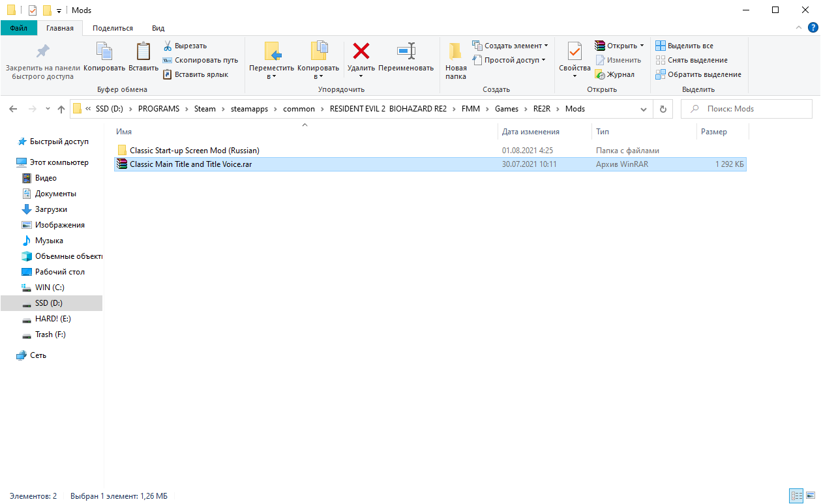Click Изменить edit button
The height and width of the screenshot is (504, 821).
pyautogui.click(x=618, y=60)
